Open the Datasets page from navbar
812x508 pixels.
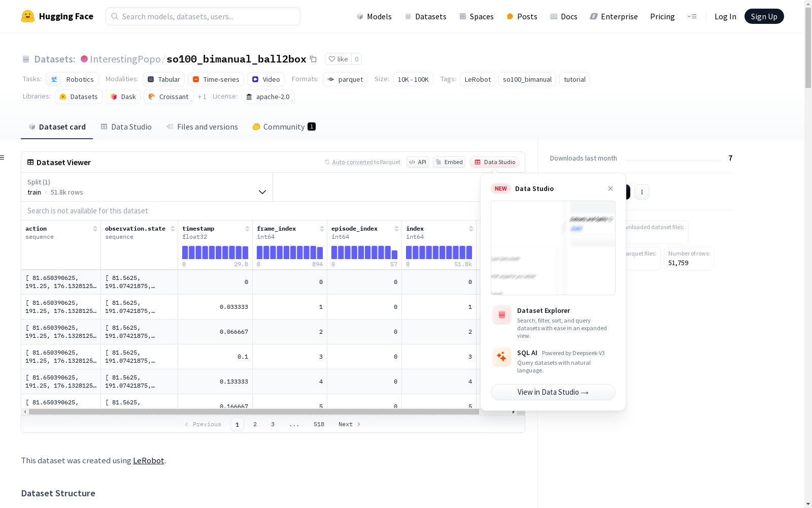(x=425, y=16)
